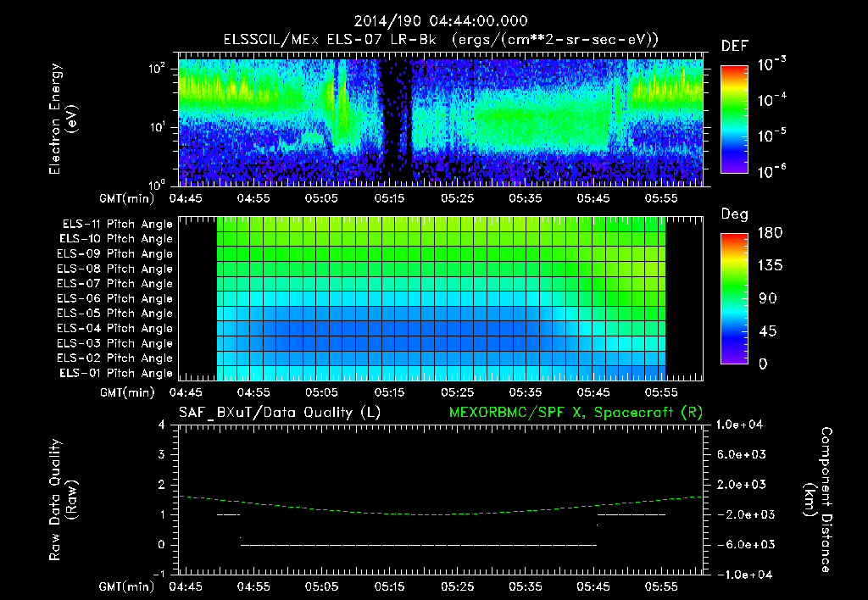
Task: Click the spectrogram's GMT(min) axis label
Action: pyautogui.click(x=127, y=198)
